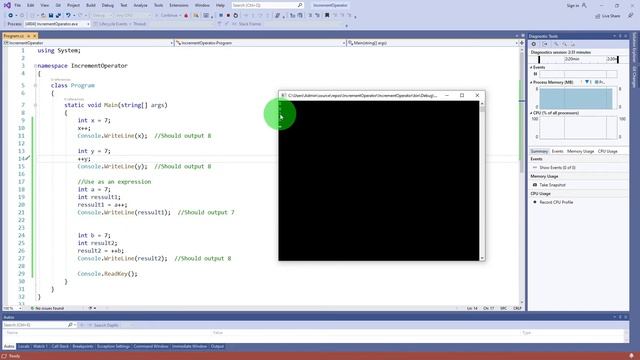Viewport: 640px width, 360px height.
Task: Collapse the Process Memory graph section
Action: (x=531, y=82)
